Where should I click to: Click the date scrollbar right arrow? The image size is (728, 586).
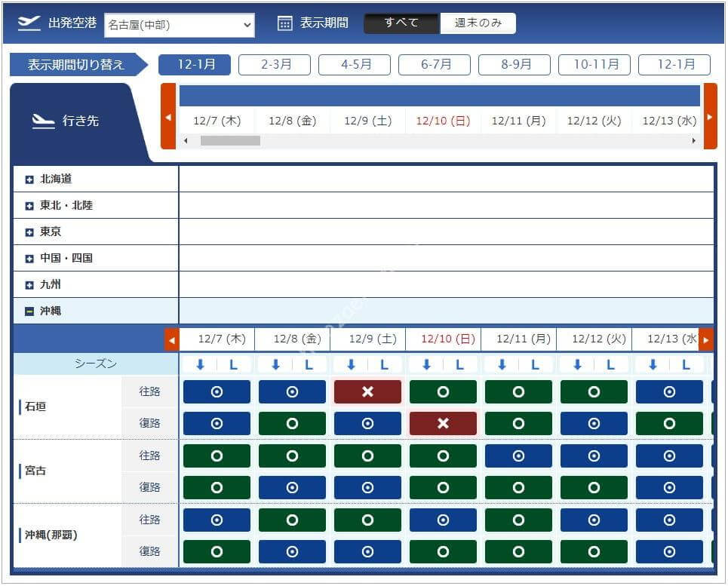coord(693,140)
